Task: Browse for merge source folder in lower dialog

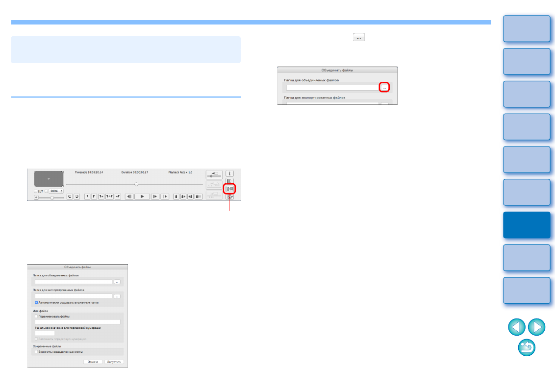Action: click(x=117, y=282)
